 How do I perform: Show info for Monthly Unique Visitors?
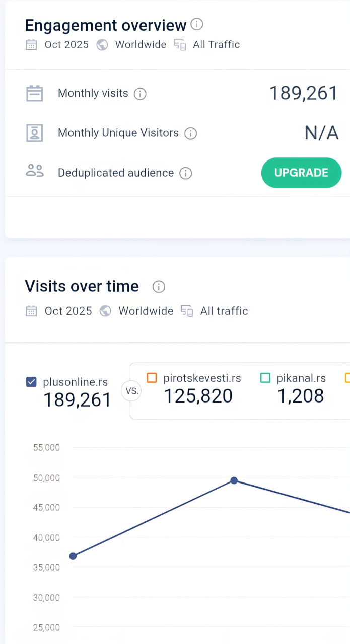pyautogui.click(x=190, y=133)
